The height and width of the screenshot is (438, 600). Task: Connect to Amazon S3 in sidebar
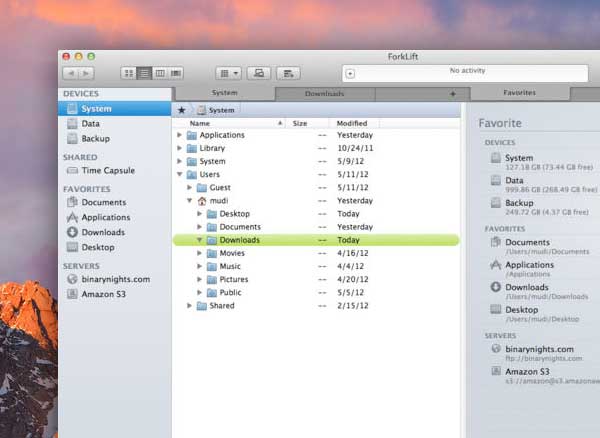(x=114, y=294)
